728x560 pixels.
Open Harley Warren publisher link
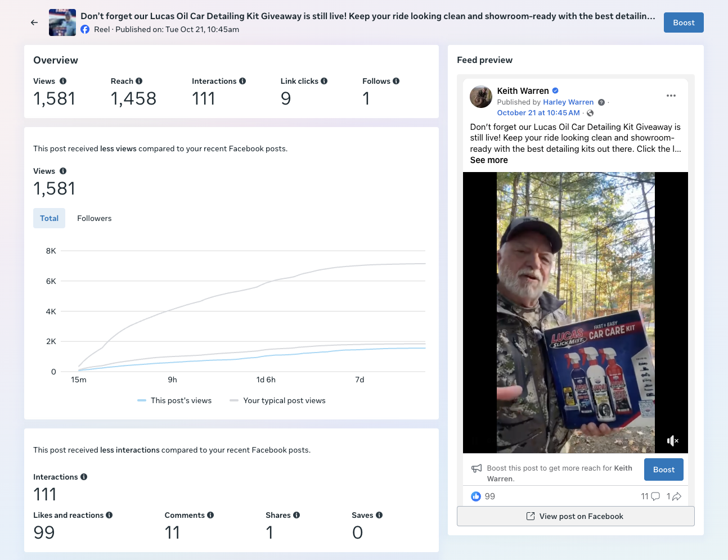568,102
